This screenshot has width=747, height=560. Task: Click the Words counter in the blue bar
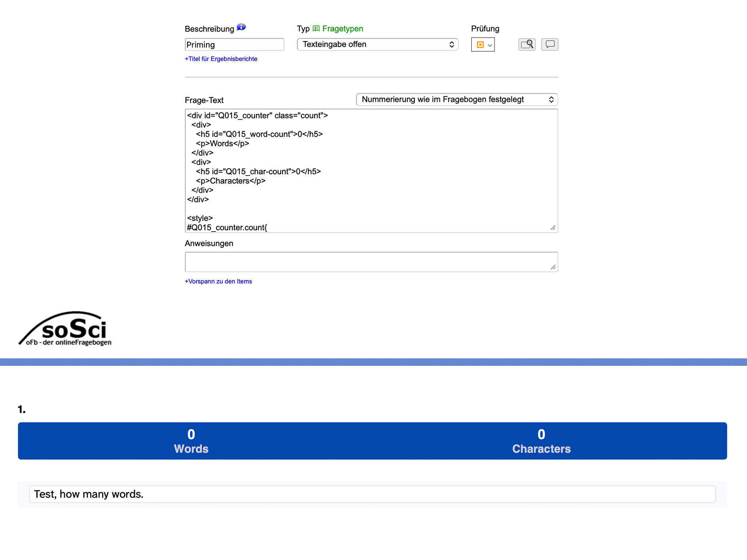tap(191, 441)
